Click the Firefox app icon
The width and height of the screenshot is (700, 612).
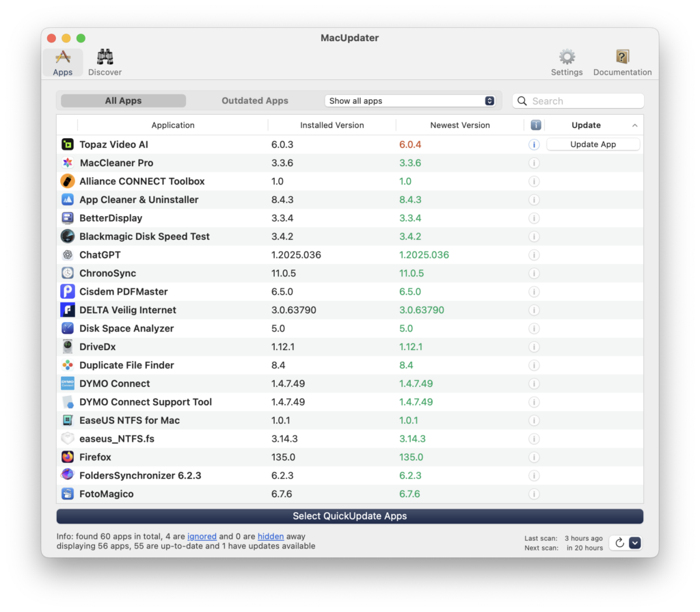[x=68, y=457]
